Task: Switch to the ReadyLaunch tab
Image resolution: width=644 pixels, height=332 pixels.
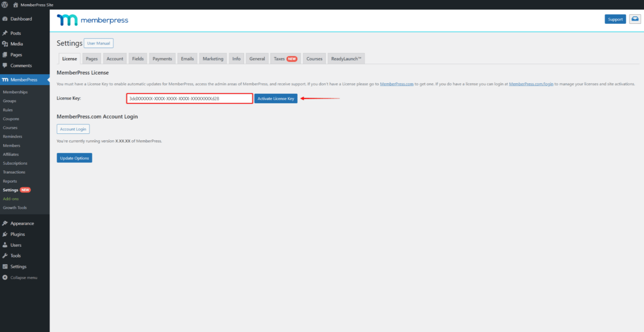Action: pos(346,59)
